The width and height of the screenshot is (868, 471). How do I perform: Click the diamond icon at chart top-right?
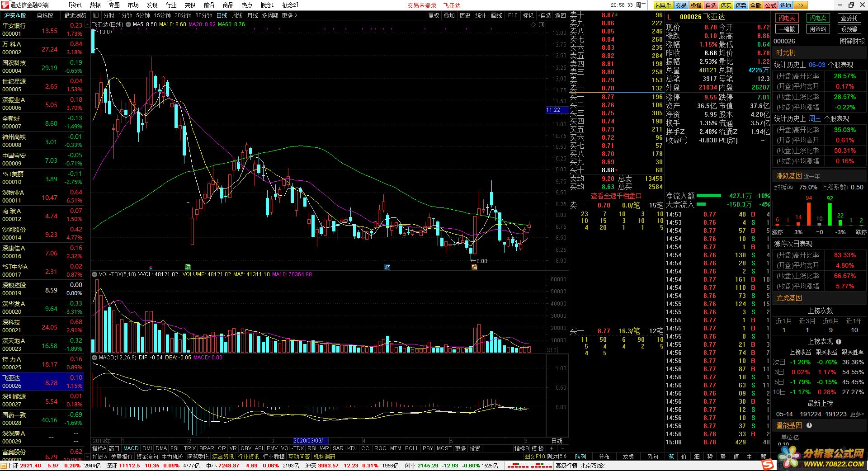pos(534,24)
